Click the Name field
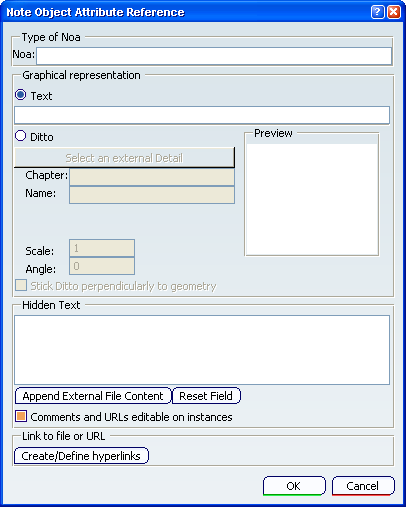406x507 pixels. (x=152, y=195)
